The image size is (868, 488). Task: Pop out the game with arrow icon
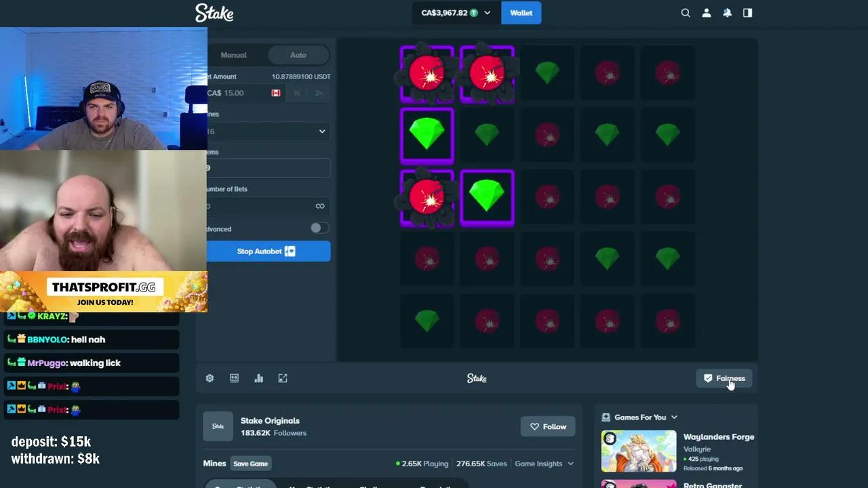tap(283, 378)
